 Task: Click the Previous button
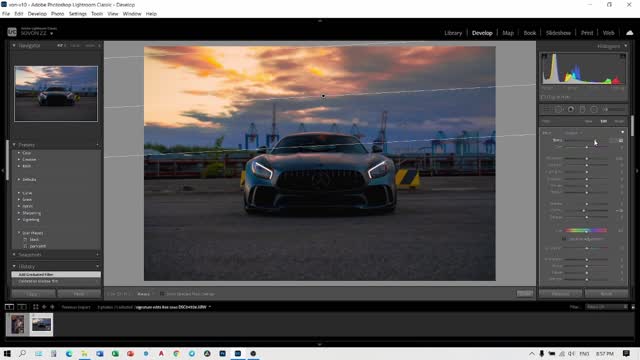(560, 294)
